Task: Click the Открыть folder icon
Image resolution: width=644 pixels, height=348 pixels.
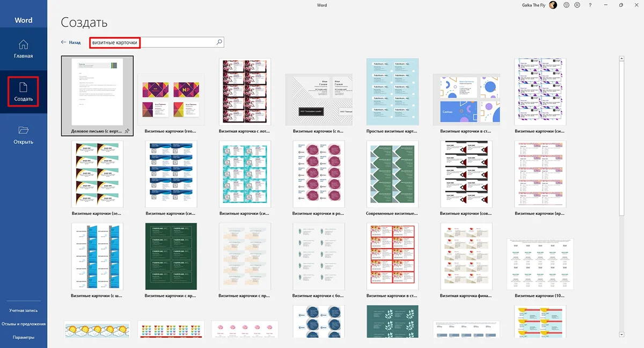Action: pyautogui.click(x=23, y=130)
